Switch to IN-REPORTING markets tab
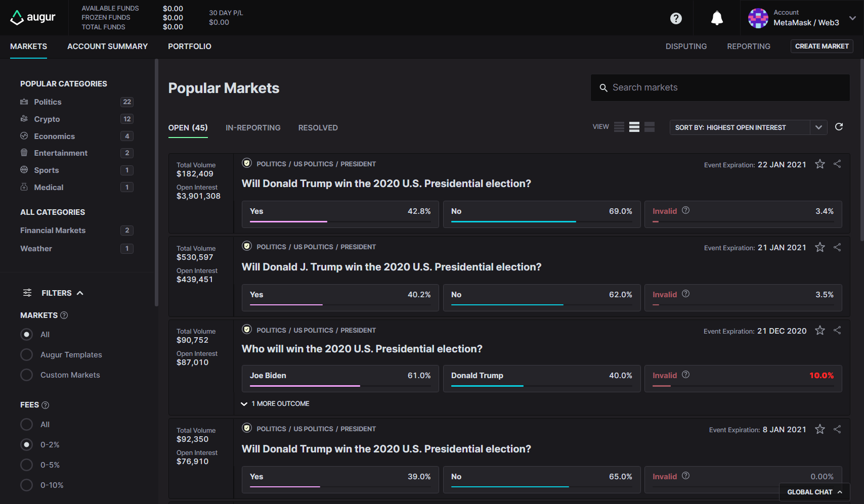The image size is (864, 504). [x=253, y=128]
